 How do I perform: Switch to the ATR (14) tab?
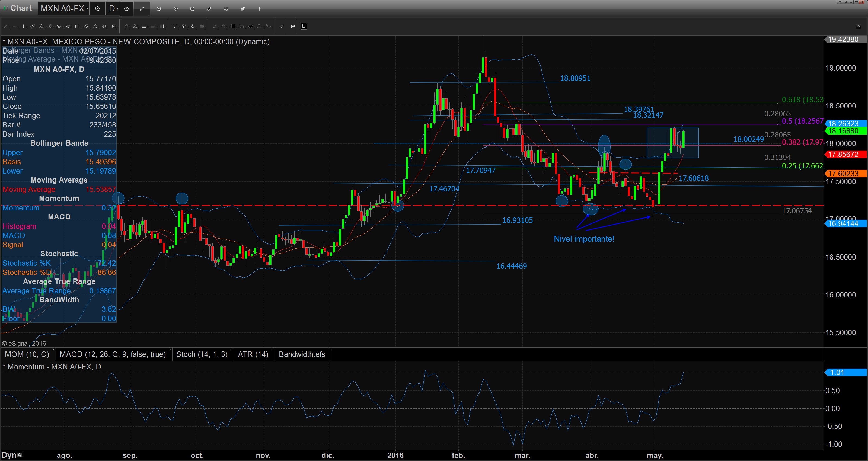tap(253, 354)
